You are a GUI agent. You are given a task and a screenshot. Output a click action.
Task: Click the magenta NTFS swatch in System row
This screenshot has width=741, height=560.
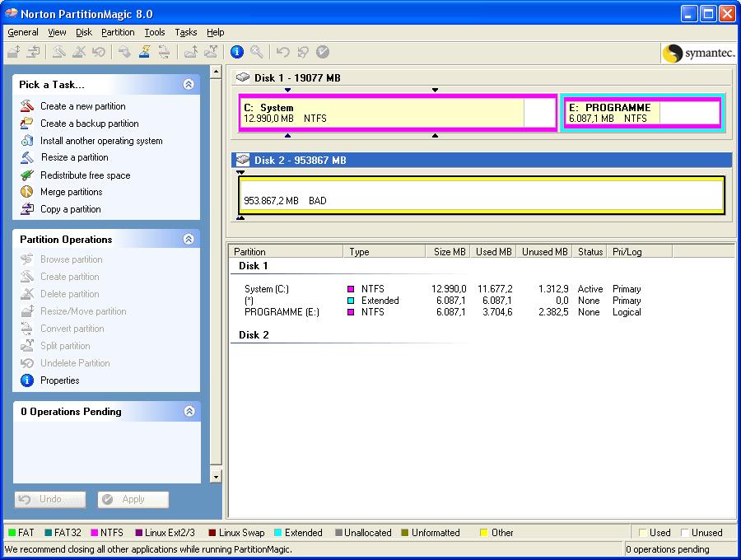pyautogui.click(x=351, y=289)
